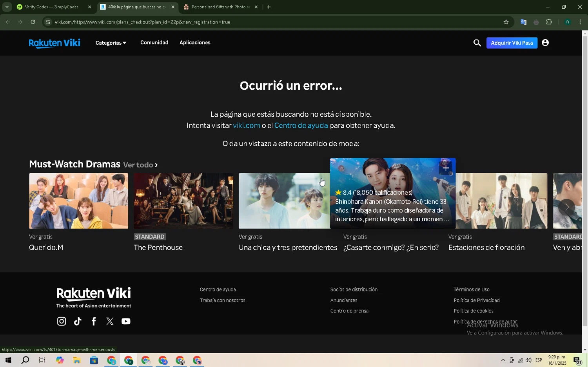Open the user profile account icon
This screenshot has width=588, height=367.
coord(545,43)
